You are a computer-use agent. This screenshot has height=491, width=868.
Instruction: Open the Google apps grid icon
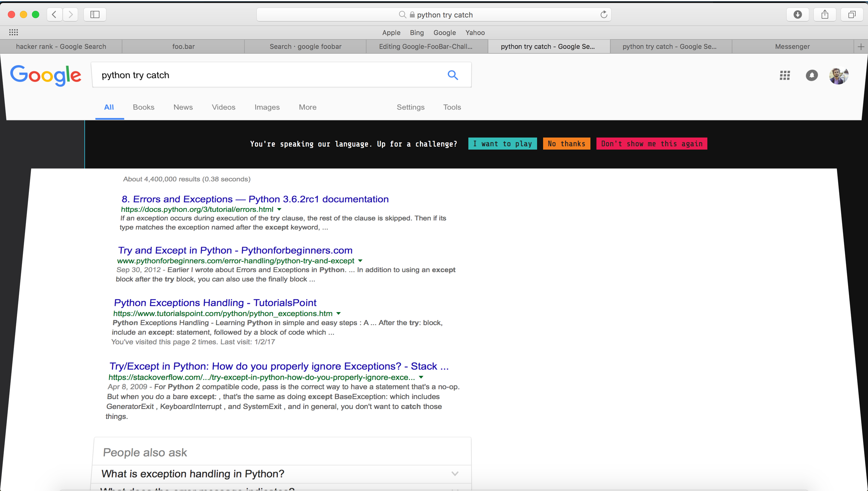785,75
